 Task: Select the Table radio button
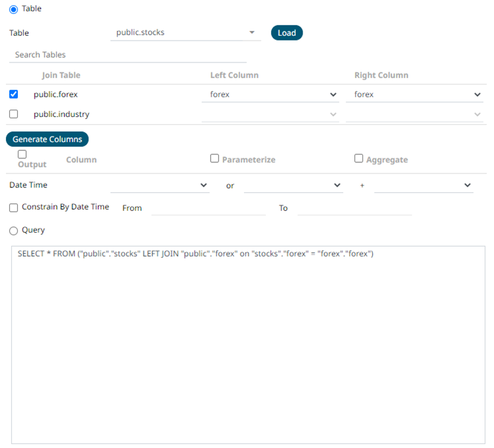click(x=14, y=9)
